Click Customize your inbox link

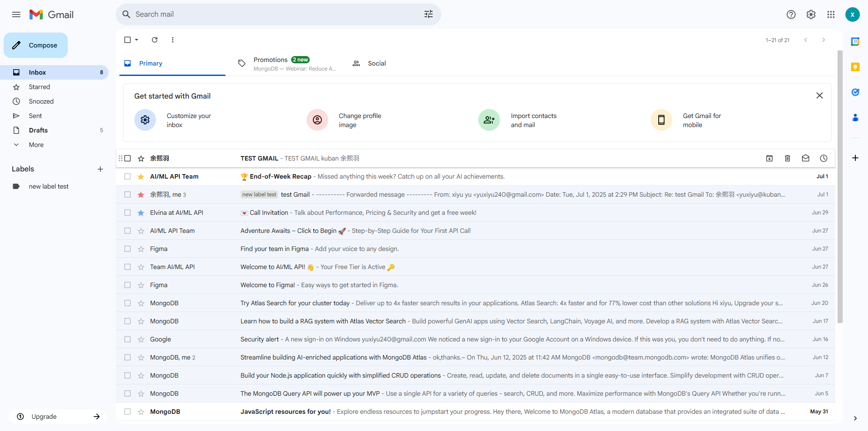point(189,120)
